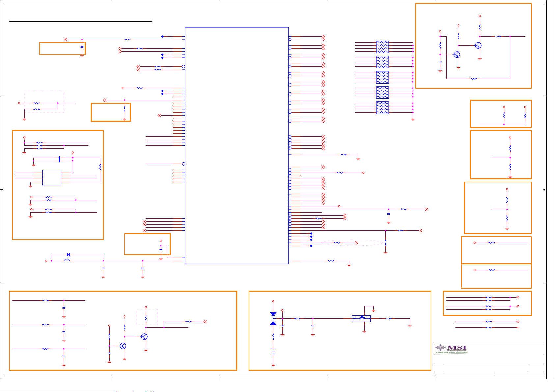Select the battery symbol below the stacked diodes
The image size is (555, 392).
(273, 352)
